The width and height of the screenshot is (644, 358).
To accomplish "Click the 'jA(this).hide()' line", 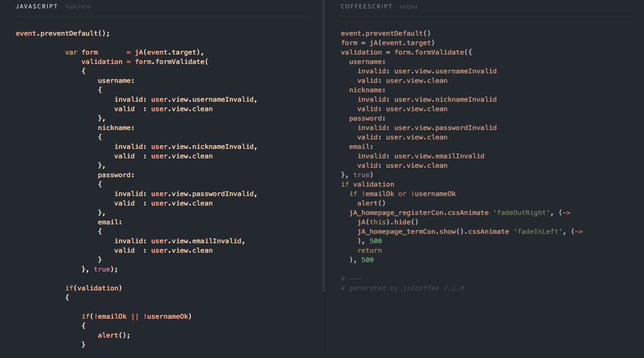I will click(x=388, y=222).
